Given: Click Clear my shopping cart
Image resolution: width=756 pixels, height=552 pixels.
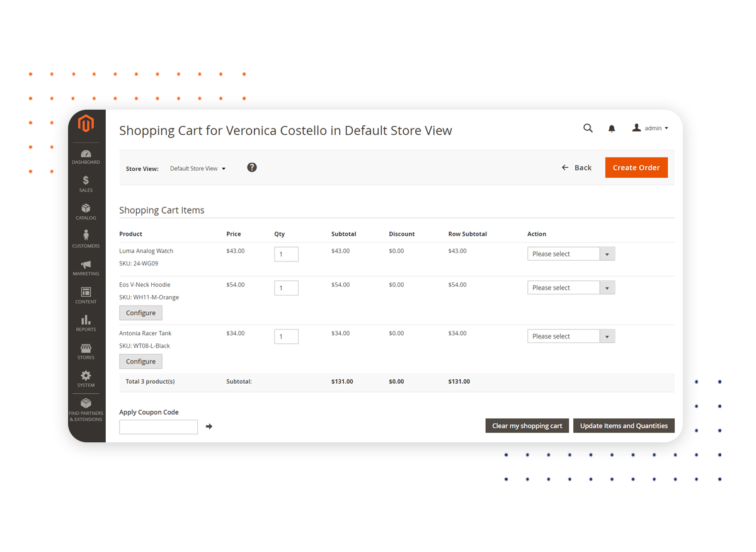Looking at the screenshot, I should pyautogui.click(x=527, y=426).
